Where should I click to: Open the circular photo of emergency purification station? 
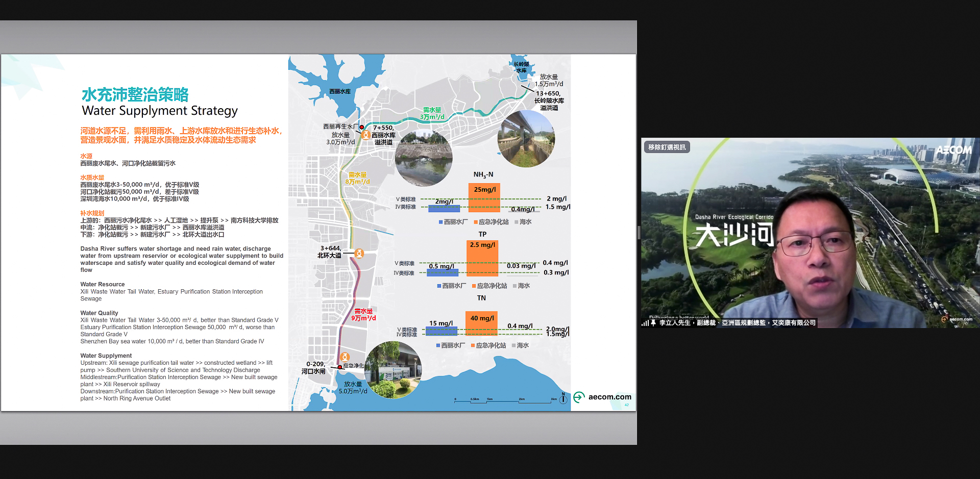393,370
